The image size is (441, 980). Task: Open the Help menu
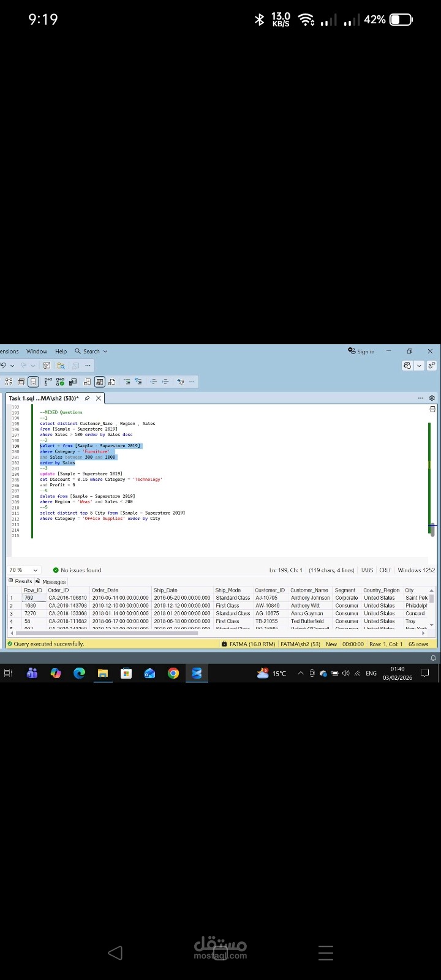61,352
